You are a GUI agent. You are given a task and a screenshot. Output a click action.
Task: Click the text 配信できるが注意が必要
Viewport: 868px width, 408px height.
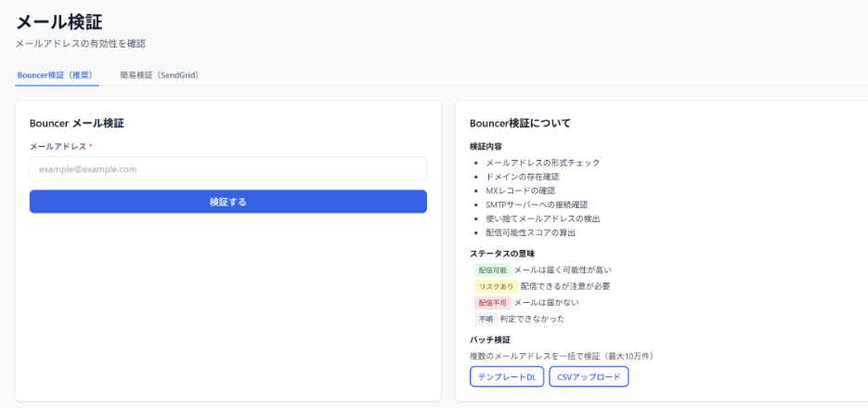tap(565, 286)
